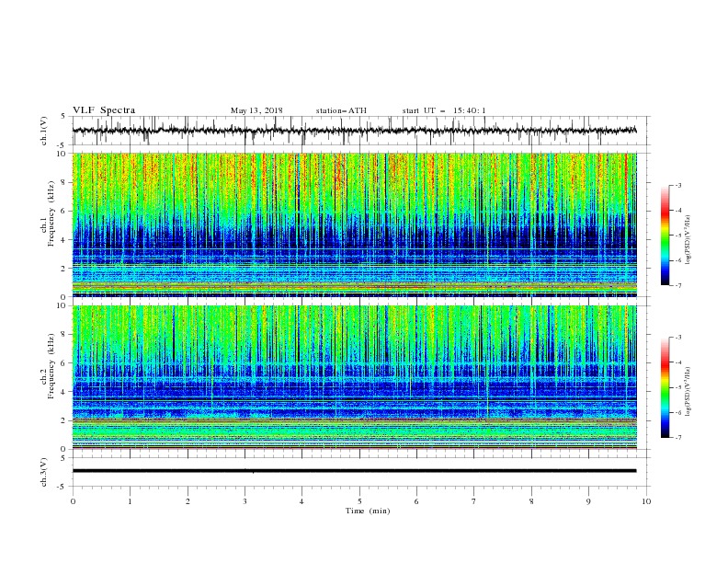Click the time axis tick label 3

coord(245,501)
